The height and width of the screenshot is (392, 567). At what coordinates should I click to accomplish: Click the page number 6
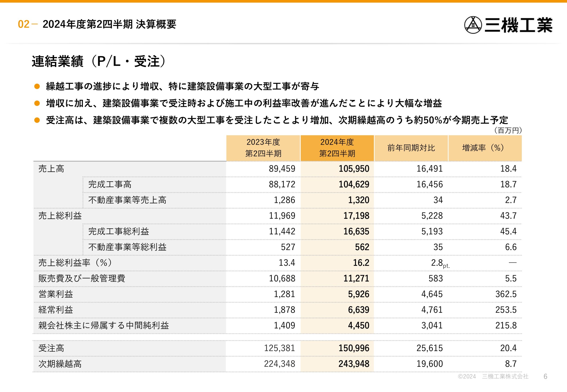tap(545, 377)
